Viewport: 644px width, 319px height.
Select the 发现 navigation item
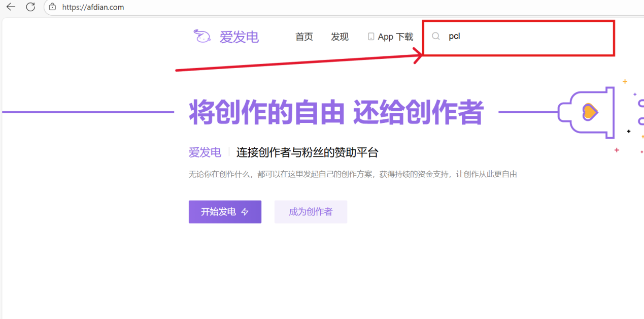[x=340, y=37]
